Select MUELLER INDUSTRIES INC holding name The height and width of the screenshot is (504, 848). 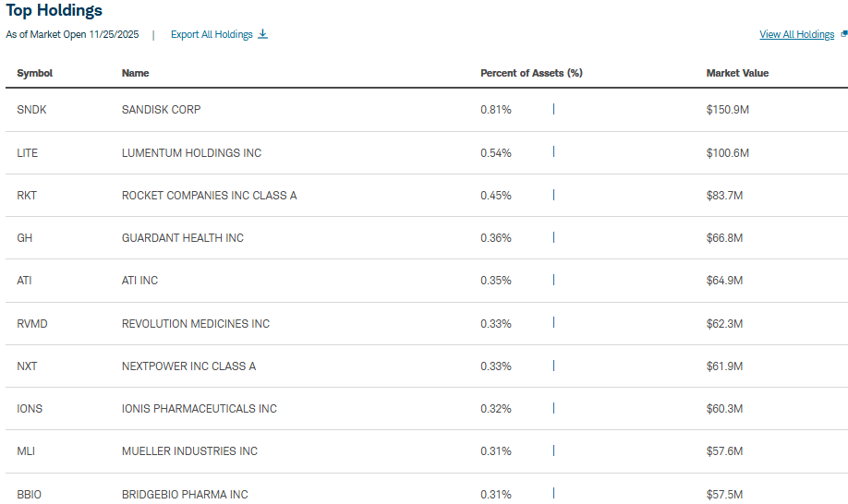click(x=189, y=451)
